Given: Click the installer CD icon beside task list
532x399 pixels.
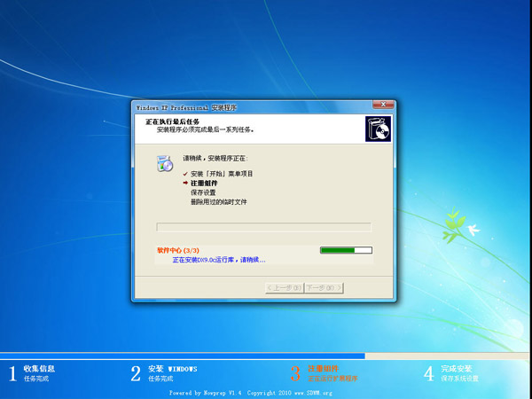Looking at the screenshot, I should point(165,163).
